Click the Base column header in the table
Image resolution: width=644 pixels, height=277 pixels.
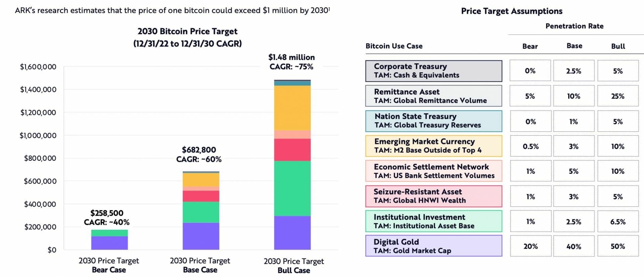click(574, 46)
